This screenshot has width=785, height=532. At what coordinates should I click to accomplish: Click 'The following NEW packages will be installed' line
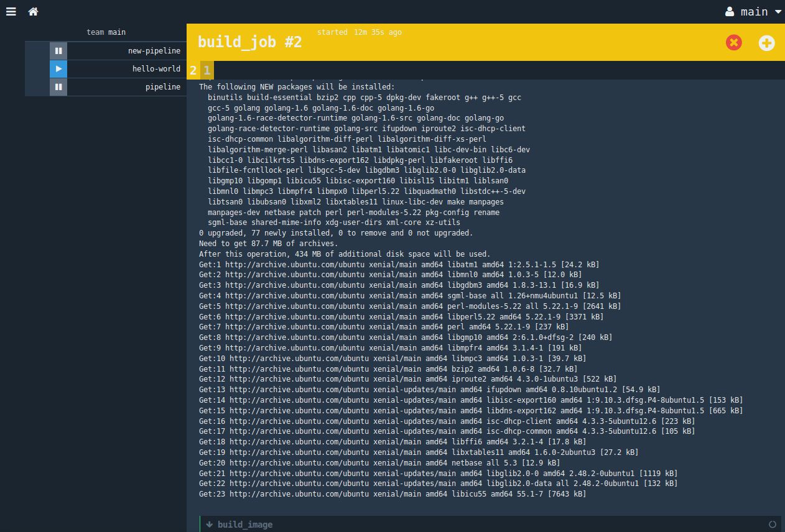[297, 87]
